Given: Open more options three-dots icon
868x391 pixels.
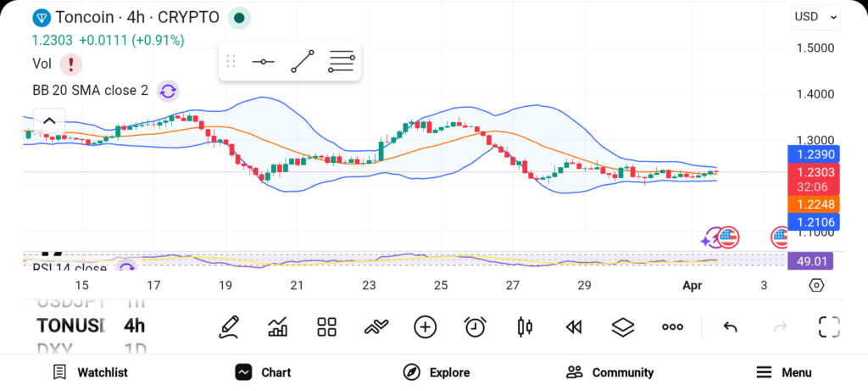Looking at the screenshot, I should tap(672, 327).
